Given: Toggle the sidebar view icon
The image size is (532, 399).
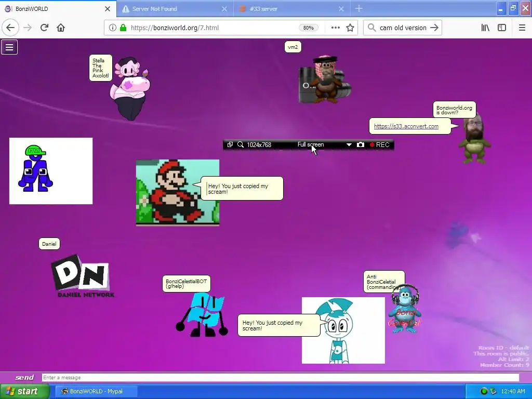Looking at the screenshot, I should (x=502, y=28).
